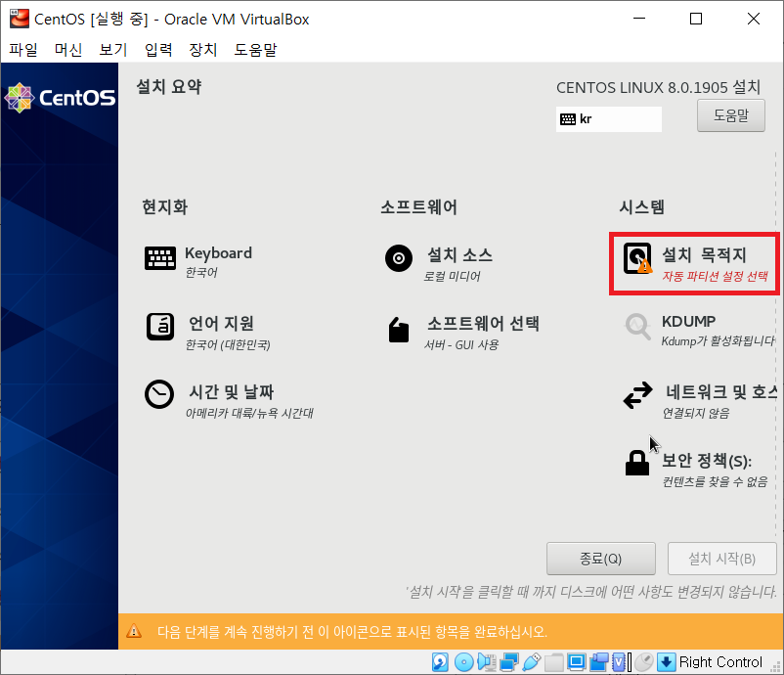
Task: Open the Keyboard layout settings
Action: tap(198, 261)
